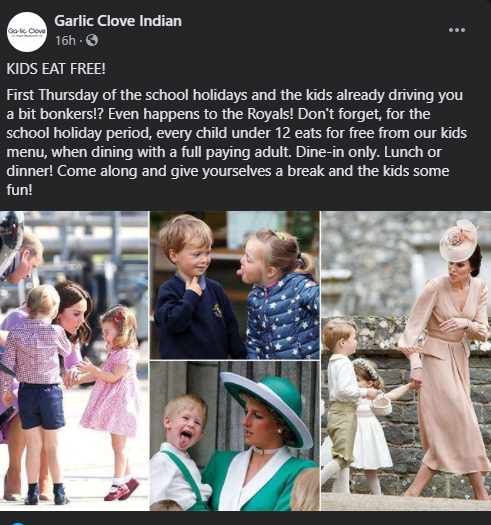
Task: Open the three-dot post options menu
Action: point(457,30)
